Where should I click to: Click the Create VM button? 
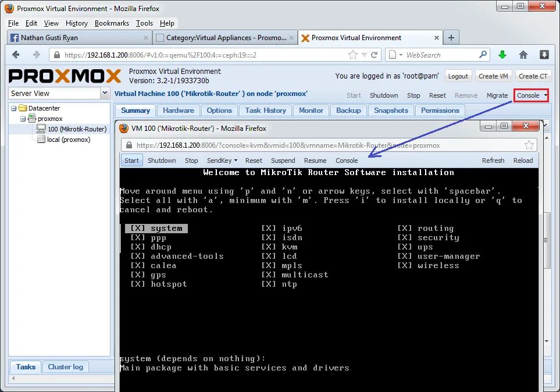pyautogui.click(x=493, y=76)
